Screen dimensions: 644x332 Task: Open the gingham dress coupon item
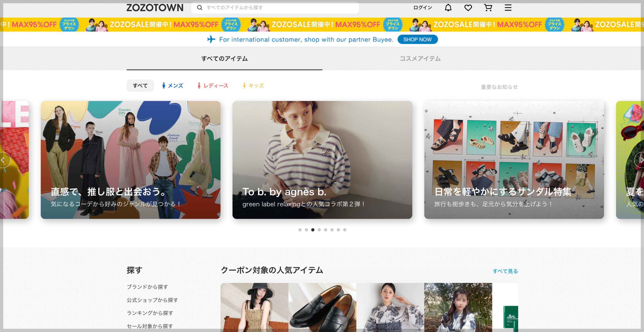254,308
